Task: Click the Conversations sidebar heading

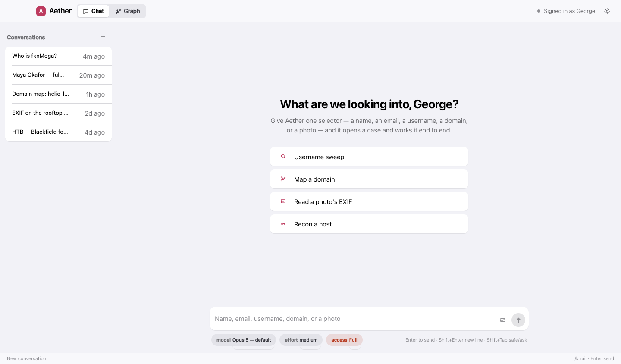Action: pyautogui.click(x=26, y=38)
